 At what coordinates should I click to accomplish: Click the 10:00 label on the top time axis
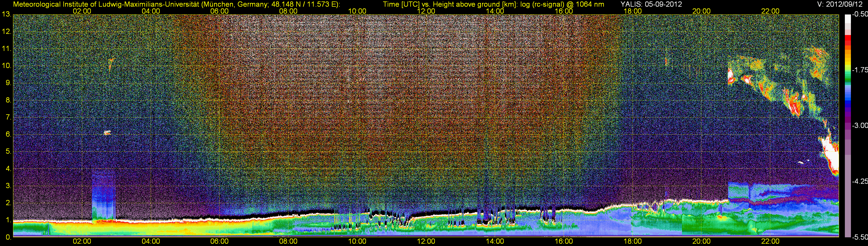(x=357, y=11)
